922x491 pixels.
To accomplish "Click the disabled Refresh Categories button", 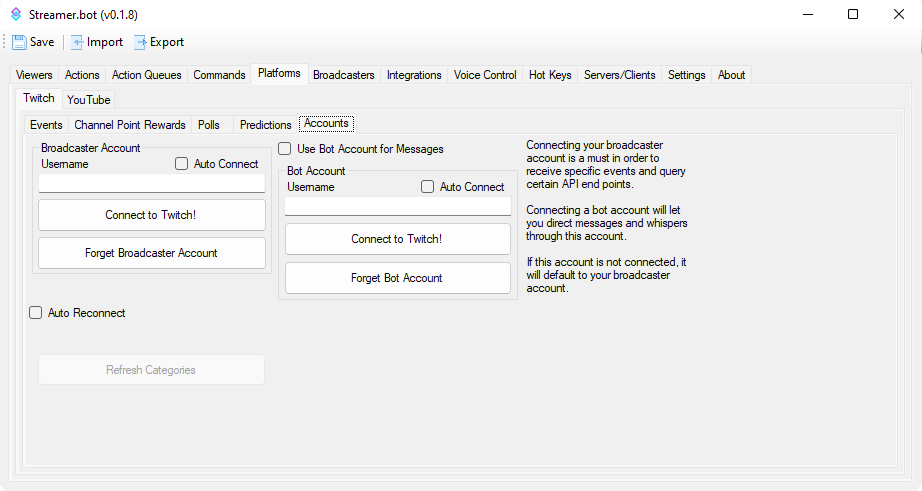I will pyautogui.click(x=152, y=370).
